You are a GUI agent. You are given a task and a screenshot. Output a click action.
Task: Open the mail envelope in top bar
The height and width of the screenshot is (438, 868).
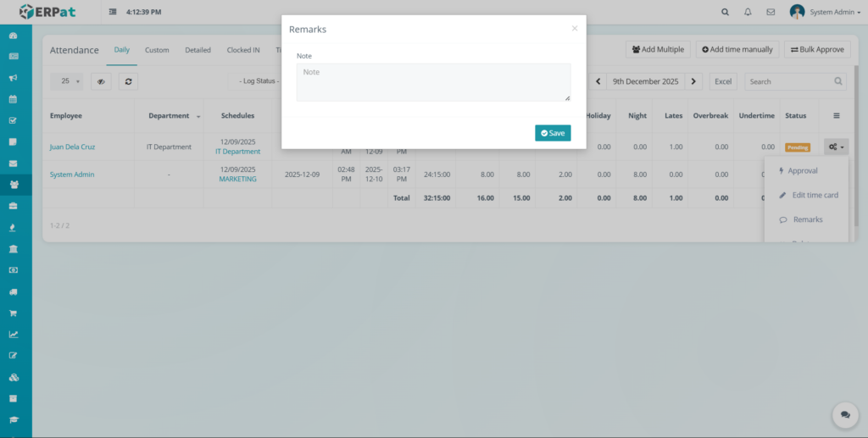tap(771, 12)
